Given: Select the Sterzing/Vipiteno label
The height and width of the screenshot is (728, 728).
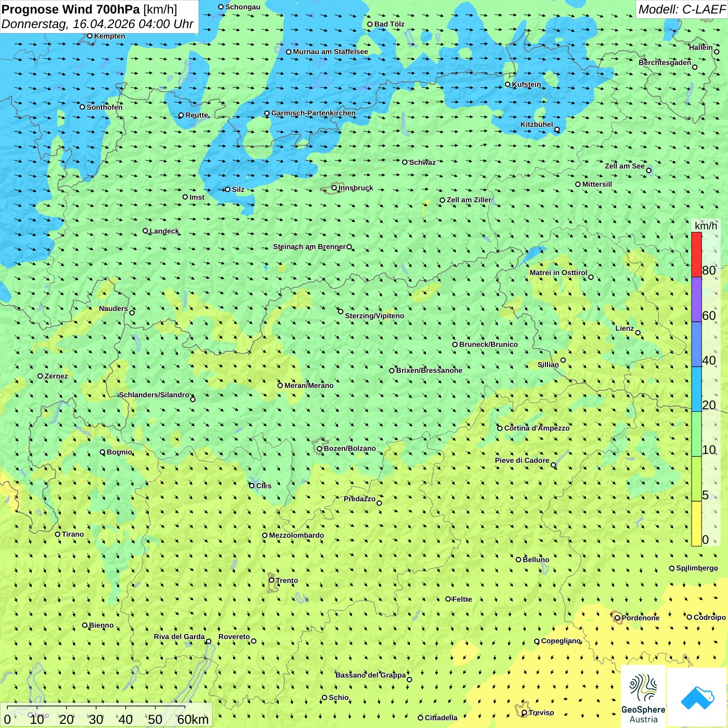Looking at the screenshot, I should coord(374,316).
